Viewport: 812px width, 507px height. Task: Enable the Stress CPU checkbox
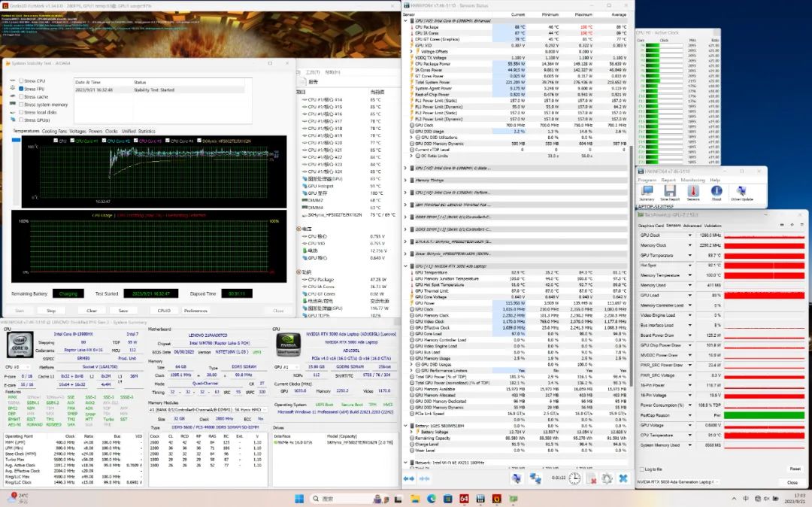[x=20, y=80]
